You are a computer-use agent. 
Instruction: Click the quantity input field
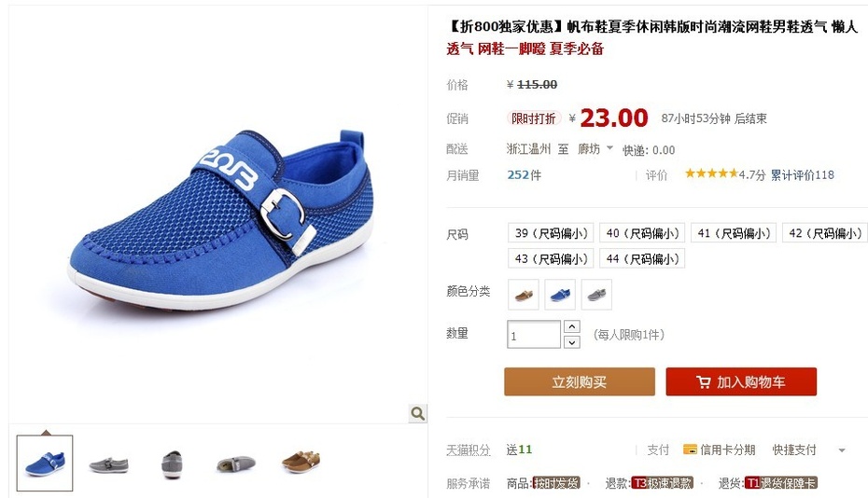[534, 335]
